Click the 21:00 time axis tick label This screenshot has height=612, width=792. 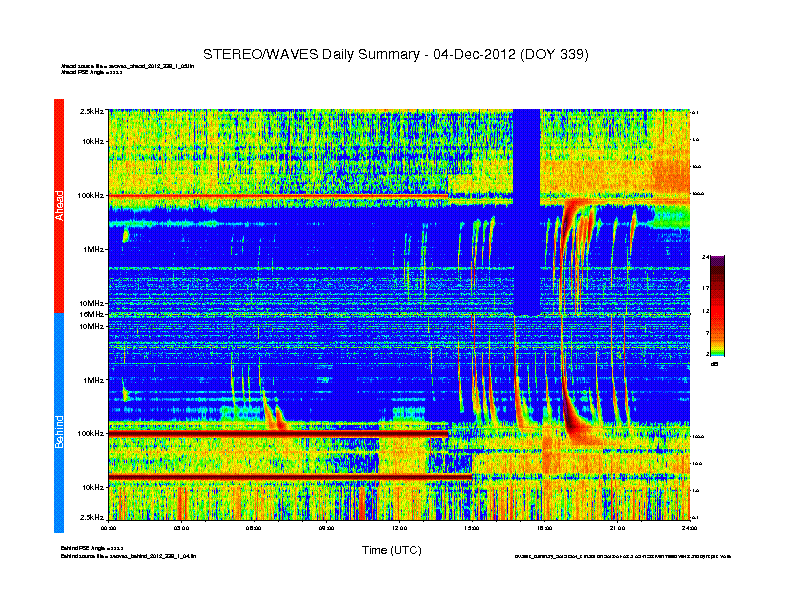pos(617,527)
